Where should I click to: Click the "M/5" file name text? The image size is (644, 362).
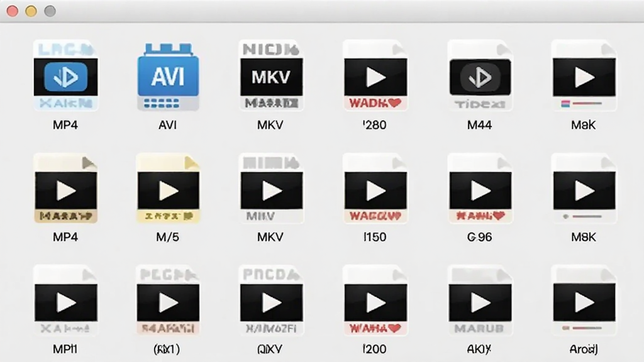(x=167, y=237)
